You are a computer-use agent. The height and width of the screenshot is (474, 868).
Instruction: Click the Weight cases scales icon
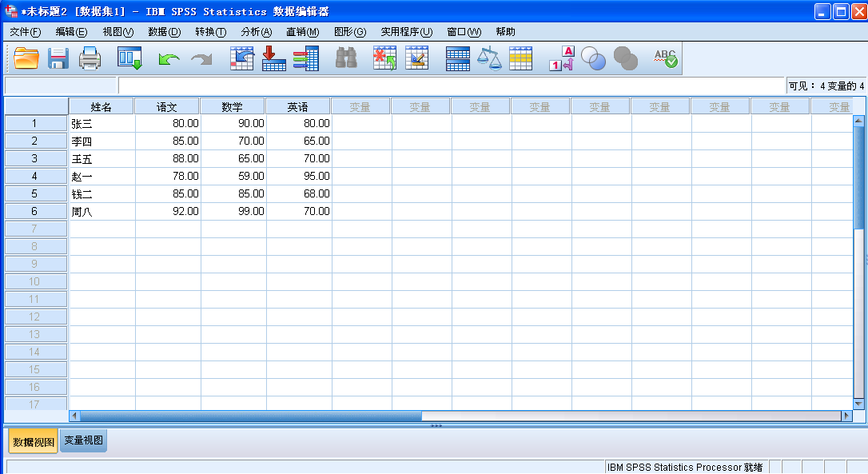click(489, 58)
